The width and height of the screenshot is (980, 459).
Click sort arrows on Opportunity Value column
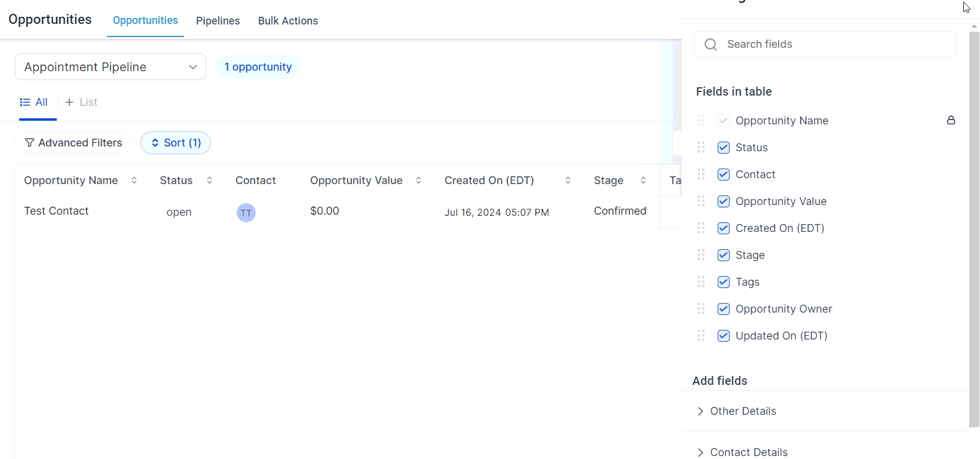click(x=419, y=180)
